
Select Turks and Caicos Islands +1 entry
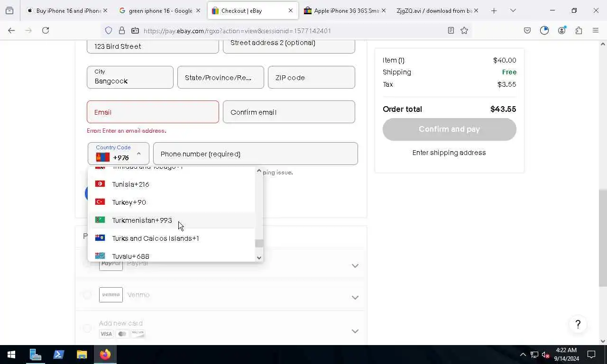coord(172,238)
